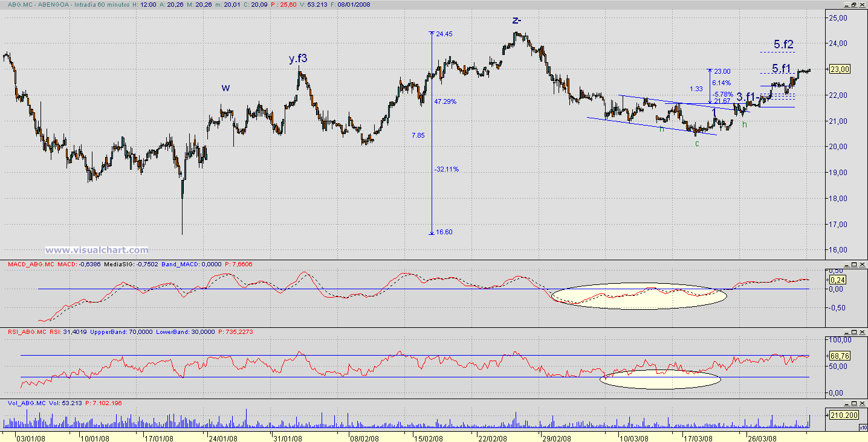Image resolution: width=868 pixels, height=442 pixels.
Task: Click the '26/03/08' date axis label
Action: coord(762,438)
